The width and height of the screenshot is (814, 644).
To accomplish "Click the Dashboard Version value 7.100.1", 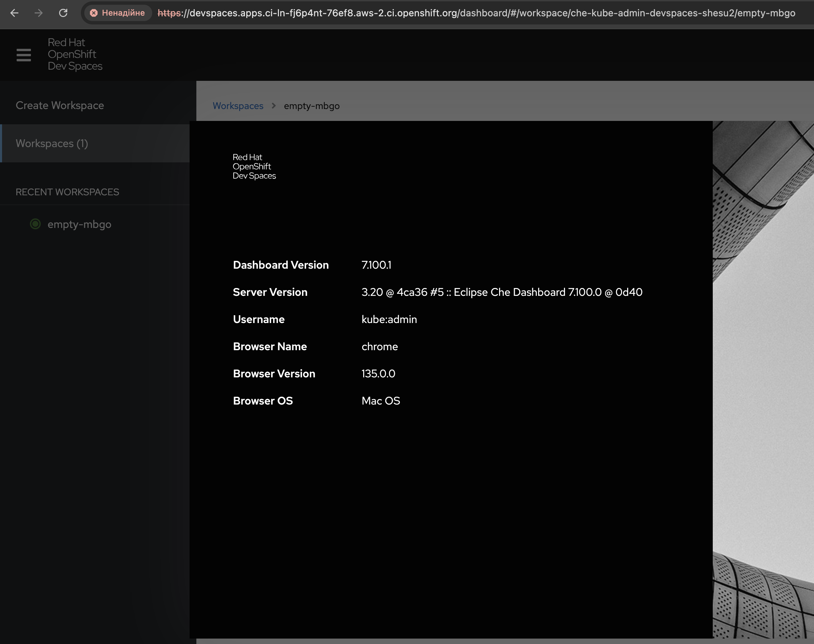I will (x=376, y=265).
